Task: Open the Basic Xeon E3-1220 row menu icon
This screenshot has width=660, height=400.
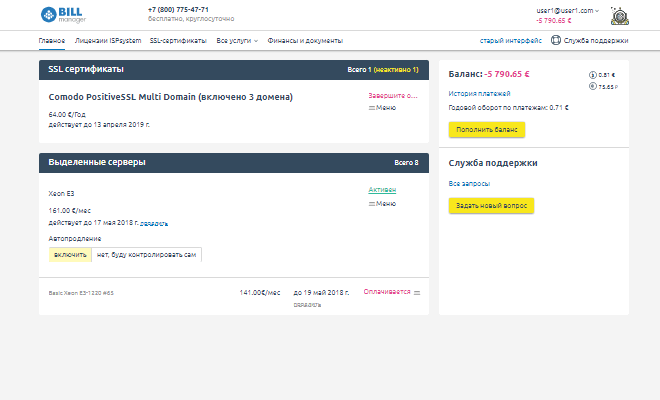Action: pos(417,293)
